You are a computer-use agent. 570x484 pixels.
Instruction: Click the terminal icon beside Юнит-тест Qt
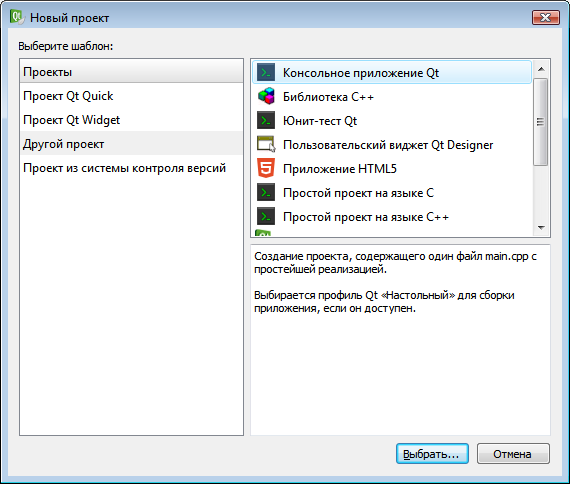266,120
